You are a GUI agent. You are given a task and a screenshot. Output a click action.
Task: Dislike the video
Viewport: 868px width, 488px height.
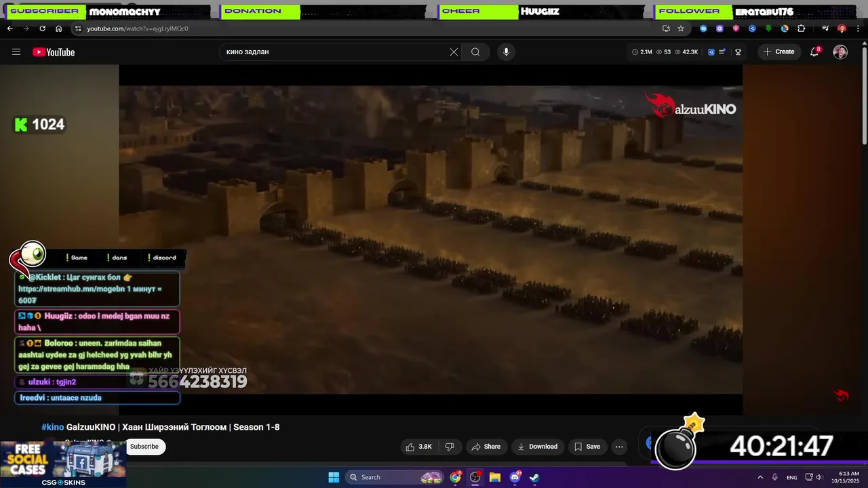point(449,447)
